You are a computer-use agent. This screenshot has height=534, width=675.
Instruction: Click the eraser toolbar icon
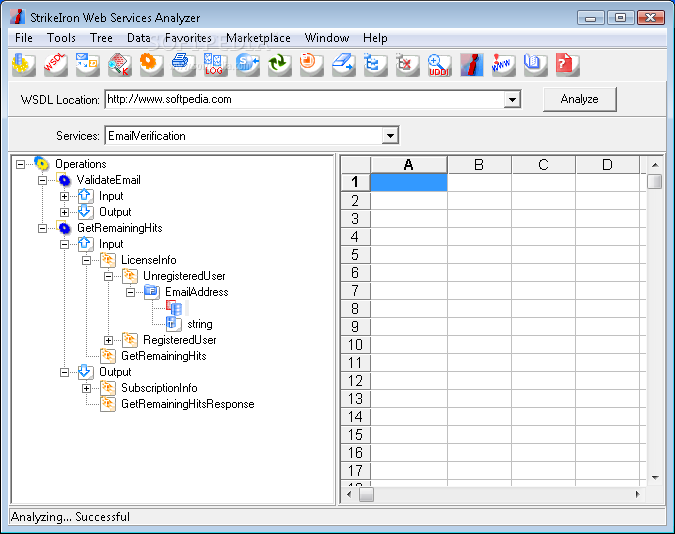pyautogui.click(x=344, y=65)
